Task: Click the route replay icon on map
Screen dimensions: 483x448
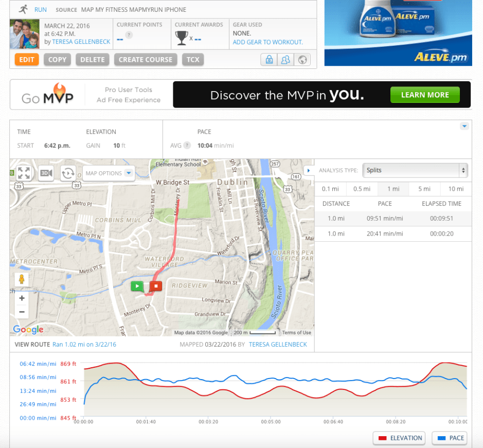Action: click(x=68, y=173)
